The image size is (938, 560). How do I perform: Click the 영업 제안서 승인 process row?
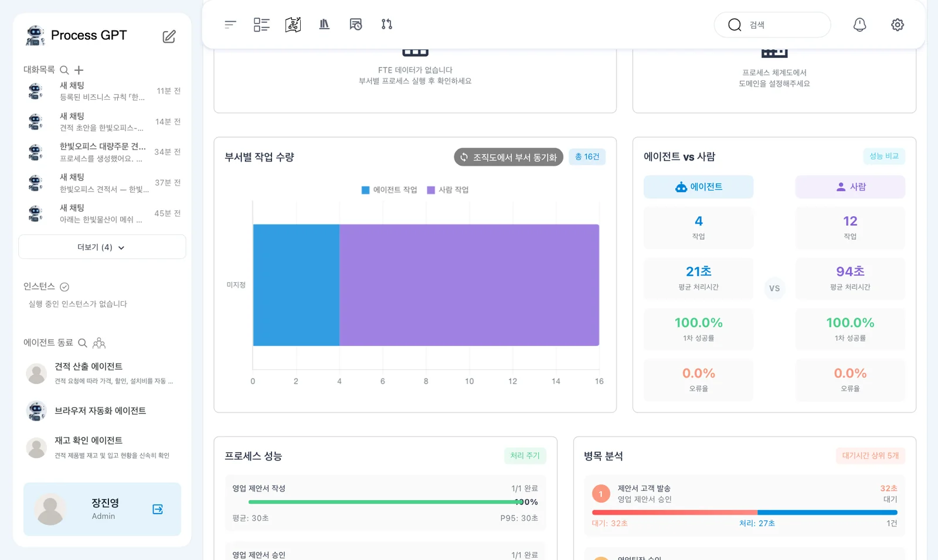[x=385, y=551]
